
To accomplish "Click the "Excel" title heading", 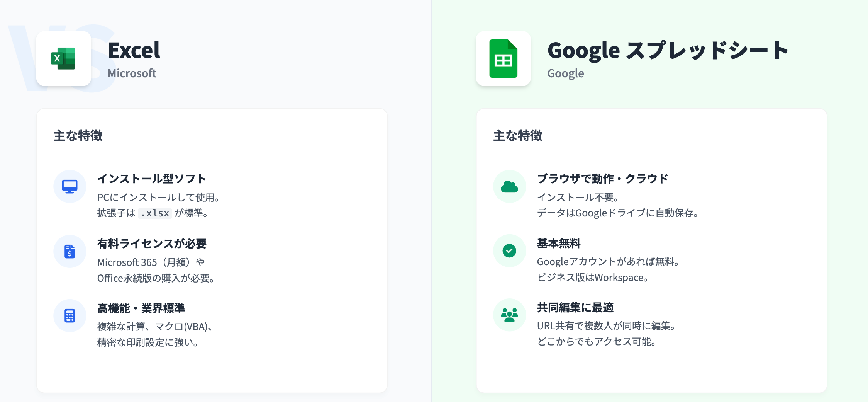I will pos(134,51).
